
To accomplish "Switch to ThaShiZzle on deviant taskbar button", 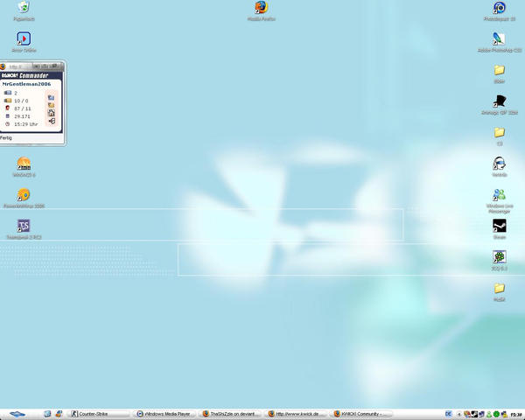I will pyautogui.click(x=231, y=414).
